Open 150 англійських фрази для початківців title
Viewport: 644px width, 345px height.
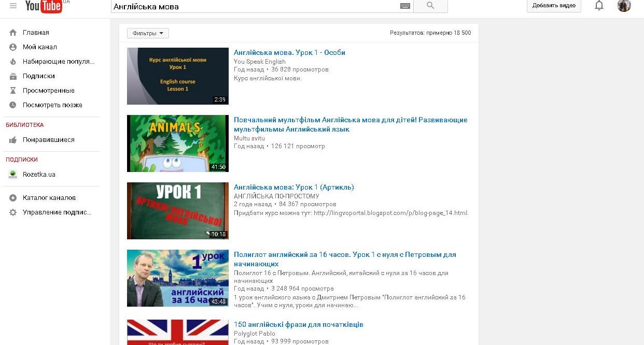(299, 324)
